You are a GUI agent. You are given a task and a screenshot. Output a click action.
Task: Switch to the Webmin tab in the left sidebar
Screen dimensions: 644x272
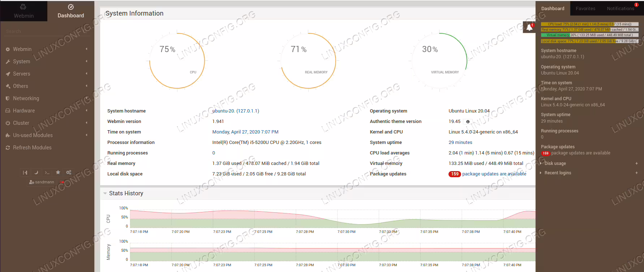click(x=24, y=11)
